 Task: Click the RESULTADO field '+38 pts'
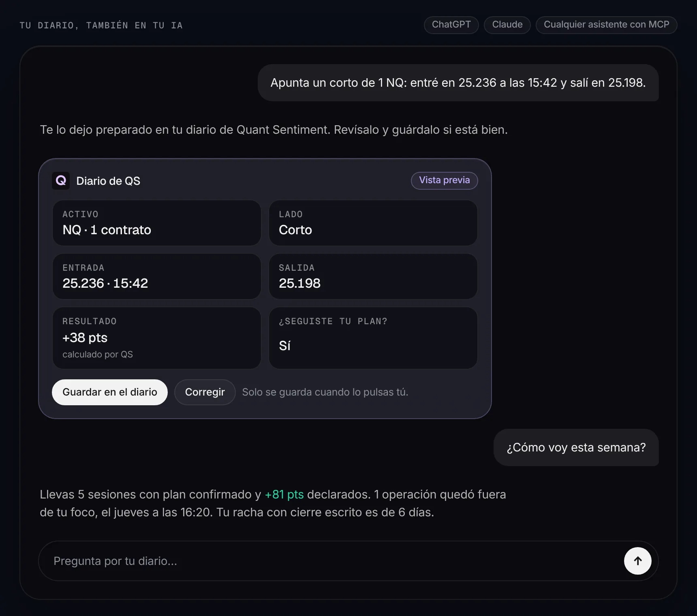(x=157, y=338)
